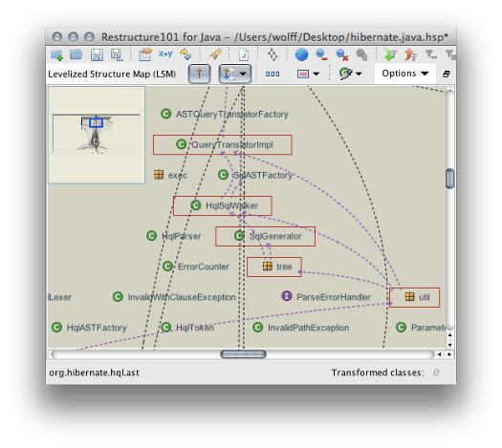This screenshot has height=448, width=502.
Task: Select the util package node
Action: click(415, 297)
